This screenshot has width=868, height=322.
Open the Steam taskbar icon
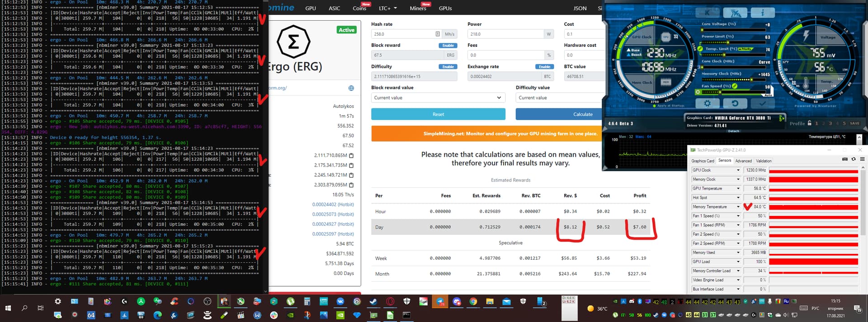point(373,301)
